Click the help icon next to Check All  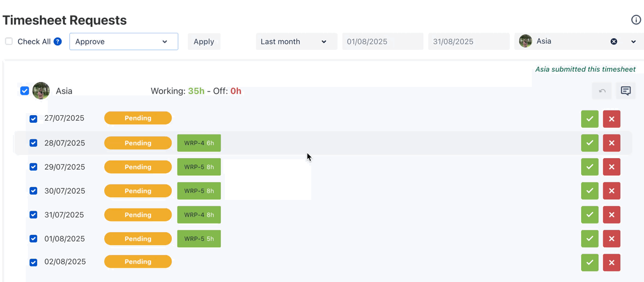tap(57, 41)
